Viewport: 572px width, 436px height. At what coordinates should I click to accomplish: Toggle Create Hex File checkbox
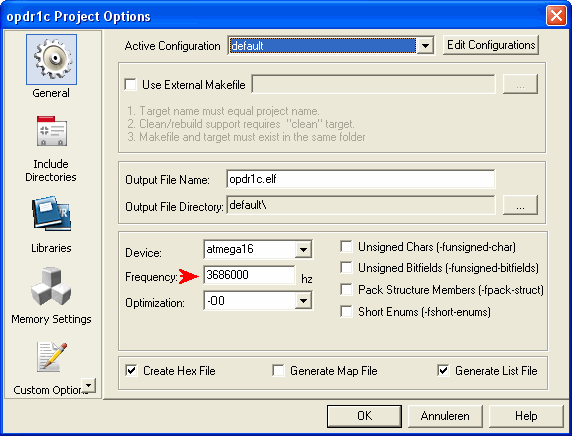[131, 371]
